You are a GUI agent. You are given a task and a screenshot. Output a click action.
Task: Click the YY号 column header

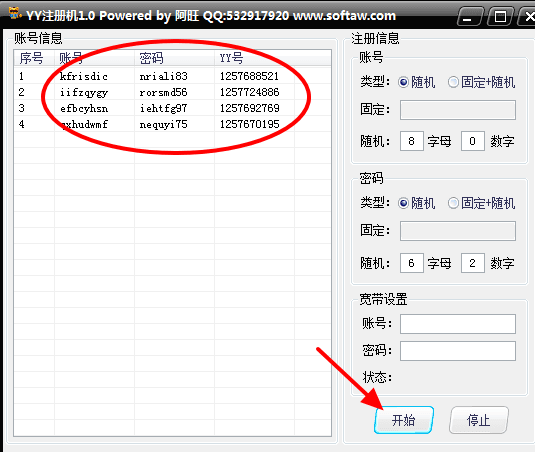point(254,58)
